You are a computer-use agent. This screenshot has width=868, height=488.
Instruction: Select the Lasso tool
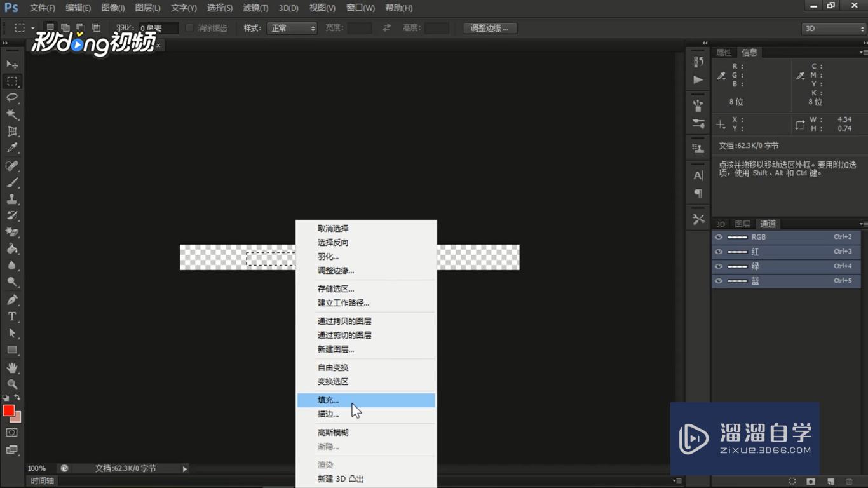point(12,98)
